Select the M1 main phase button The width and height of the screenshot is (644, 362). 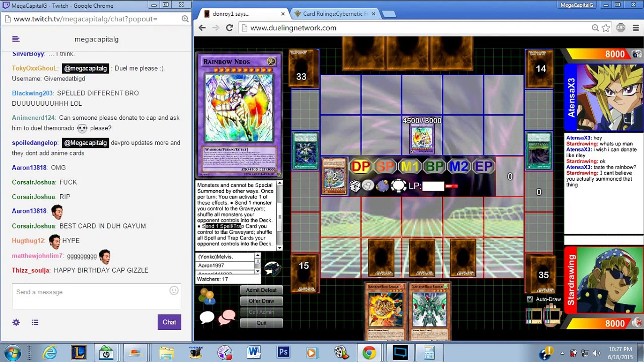[x=410, y=167]
